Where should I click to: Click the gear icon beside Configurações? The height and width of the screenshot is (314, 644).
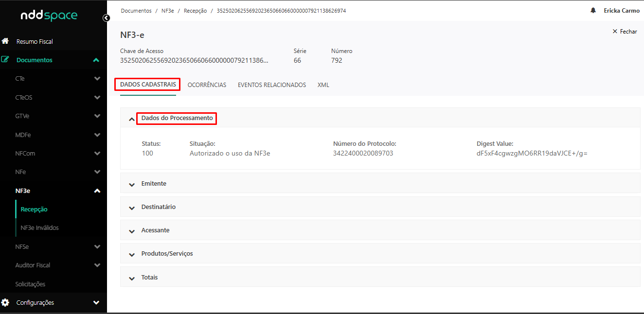(5, 302)
